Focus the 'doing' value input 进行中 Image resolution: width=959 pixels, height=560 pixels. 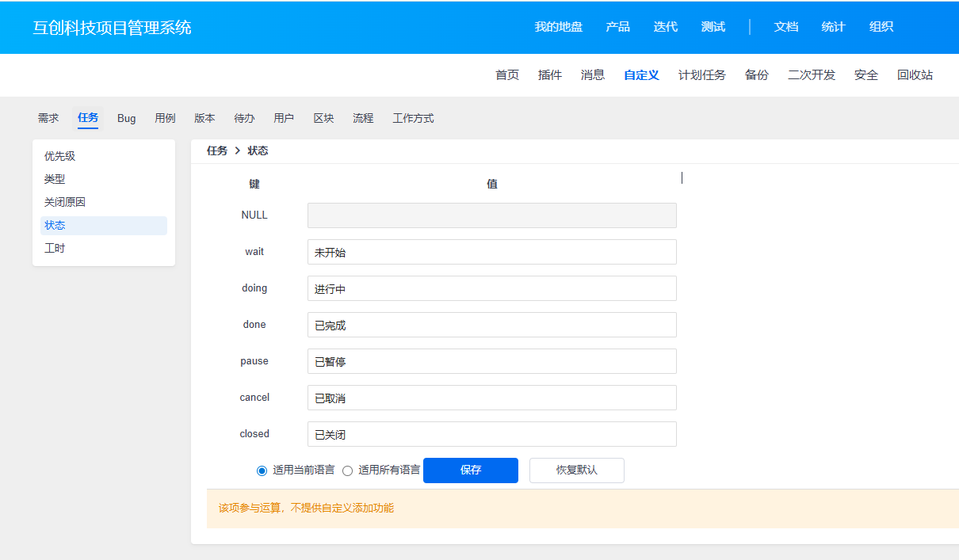coord(491,289)
